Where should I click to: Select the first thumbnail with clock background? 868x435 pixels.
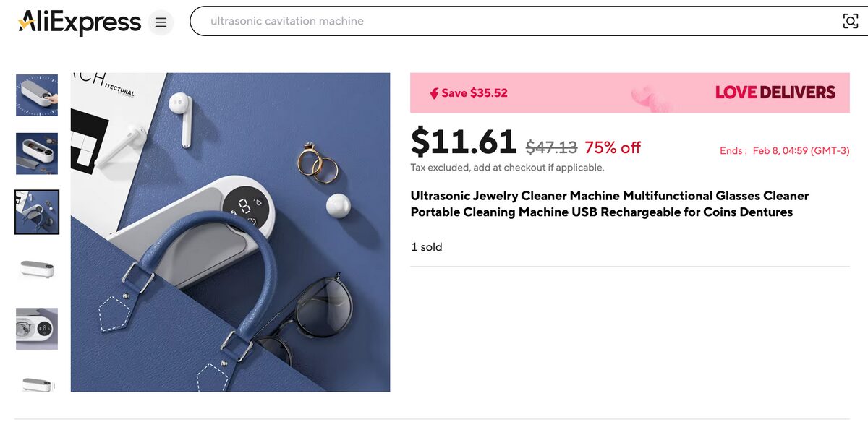click(x=37, y=95)
